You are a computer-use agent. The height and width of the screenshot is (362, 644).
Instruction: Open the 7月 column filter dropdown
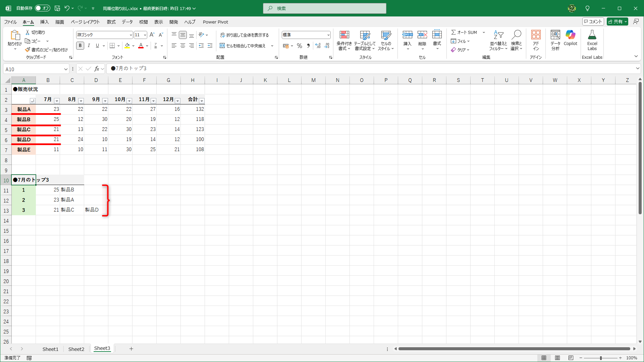[57, 101]
